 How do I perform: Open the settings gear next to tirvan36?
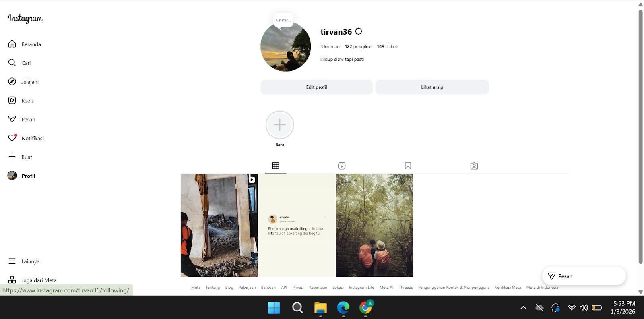359,31
